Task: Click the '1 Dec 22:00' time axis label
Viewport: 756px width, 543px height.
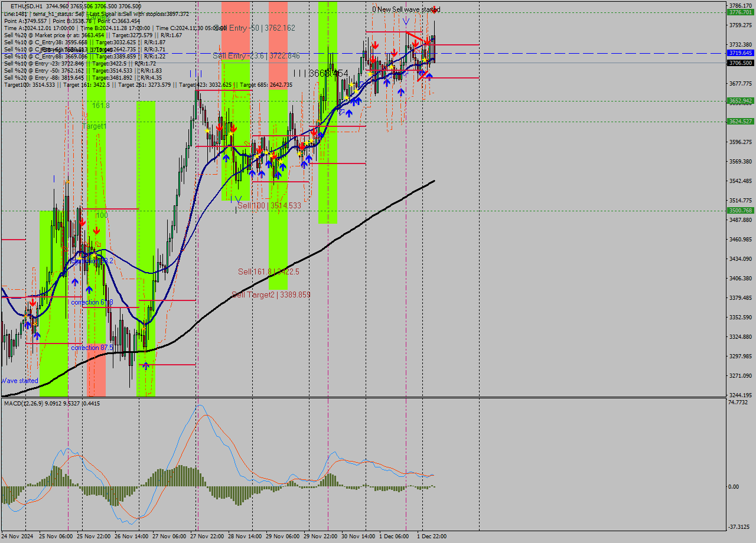Action: pyautogui.click(x=432, y=537)
